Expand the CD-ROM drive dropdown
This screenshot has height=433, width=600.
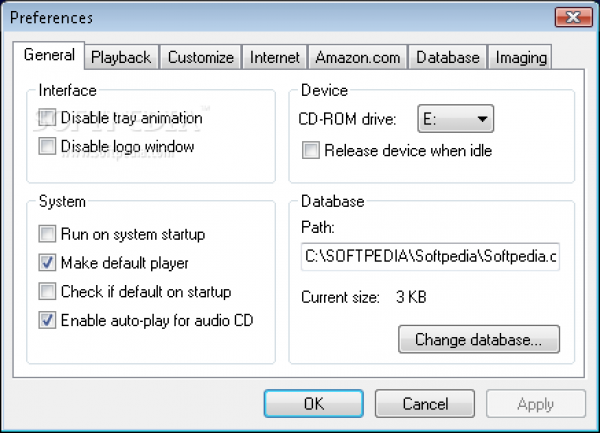click(456, 120)
